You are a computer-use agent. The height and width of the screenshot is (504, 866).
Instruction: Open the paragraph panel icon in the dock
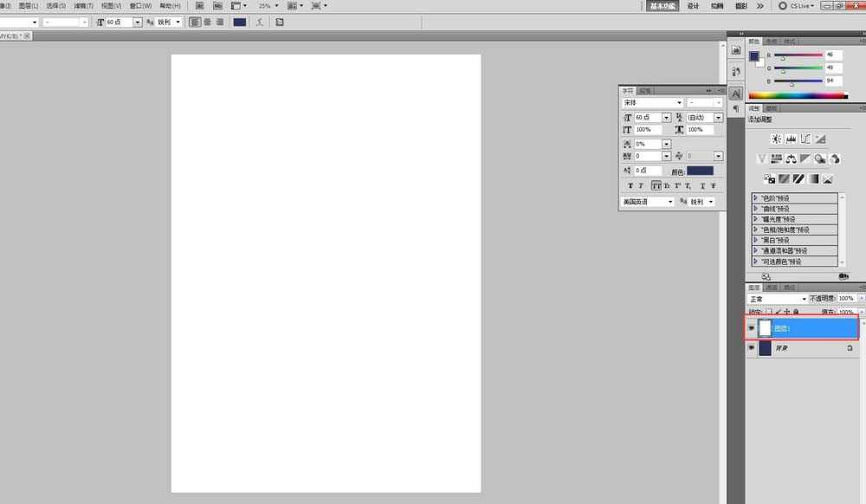coord(735,109)
